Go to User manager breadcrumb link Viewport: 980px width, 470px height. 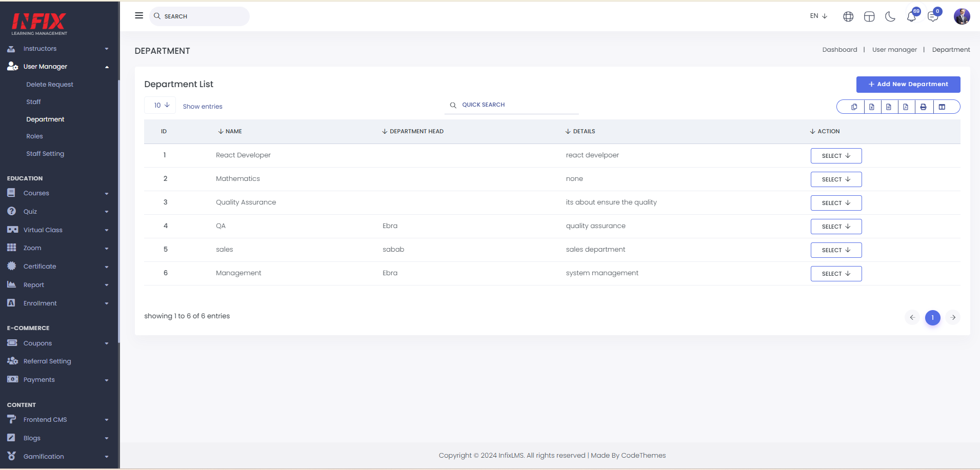click(894, 50)
